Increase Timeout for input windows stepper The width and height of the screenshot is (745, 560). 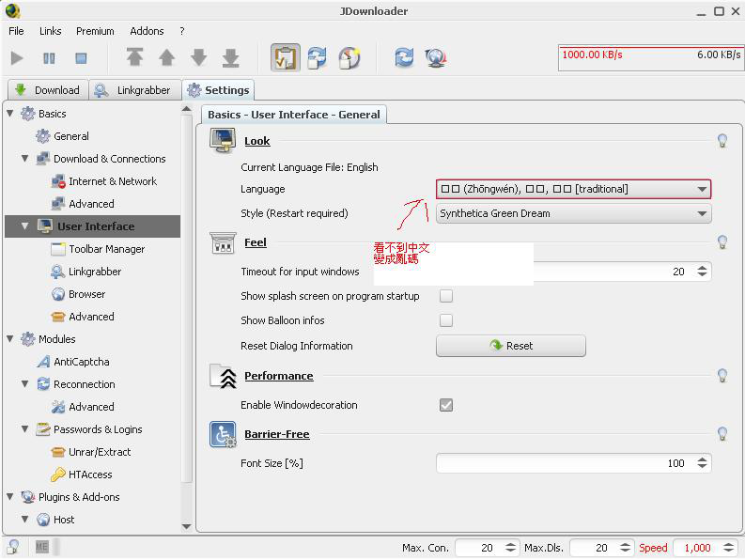[702, 268]
